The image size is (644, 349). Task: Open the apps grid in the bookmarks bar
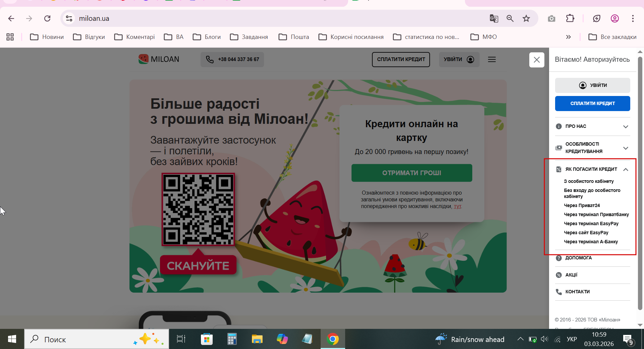click(10, 37)
